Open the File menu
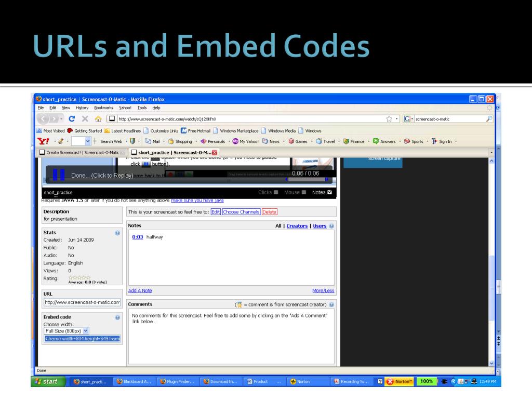 coord(41,108)
